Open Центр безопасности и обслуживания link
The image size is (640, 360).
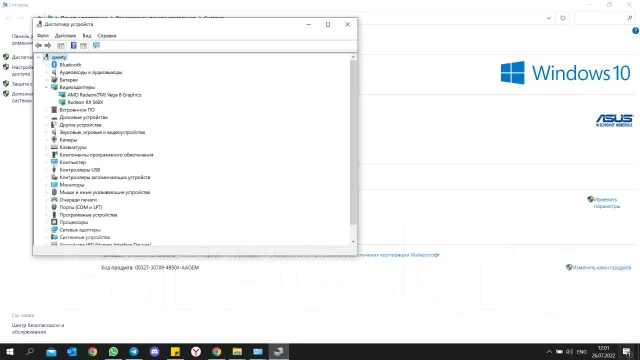click(x=38, y=329)
